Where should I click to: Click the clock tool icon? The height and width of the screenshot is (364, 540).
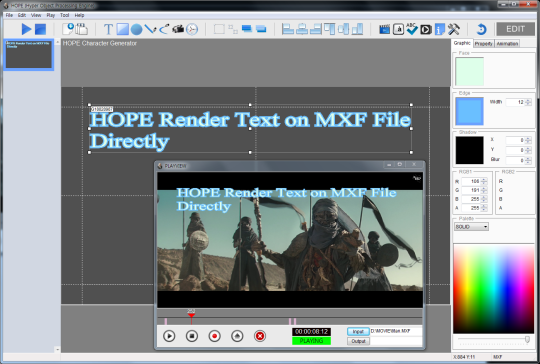tap(192, 29)
